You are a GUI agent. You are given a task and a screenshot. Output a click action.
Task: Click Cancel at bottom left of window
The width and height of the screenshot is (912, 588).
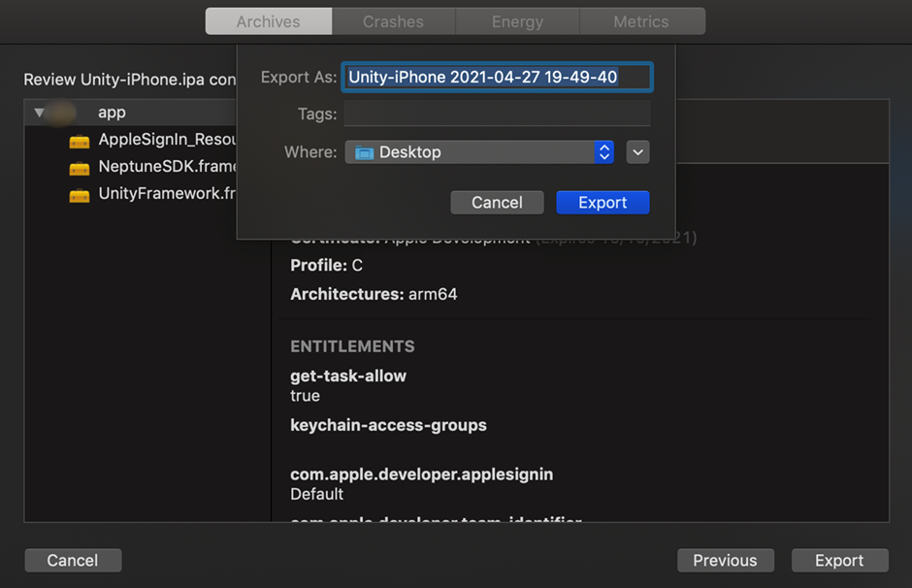pyautogui.click(x=73, y=560)
